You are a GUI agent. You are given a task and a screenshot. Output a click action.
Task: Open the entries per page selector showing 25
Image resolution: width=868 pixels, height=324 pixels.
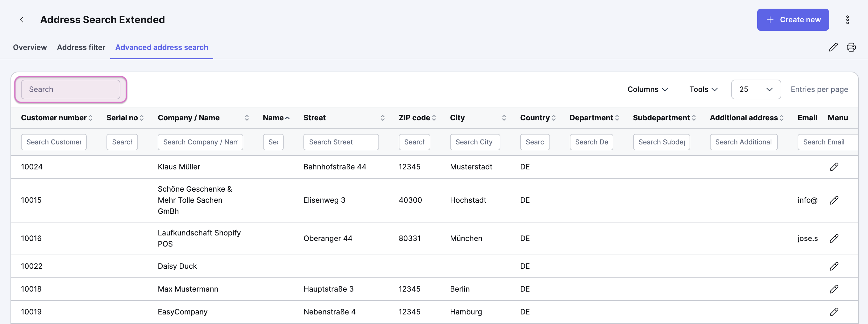tap(755, 89)
